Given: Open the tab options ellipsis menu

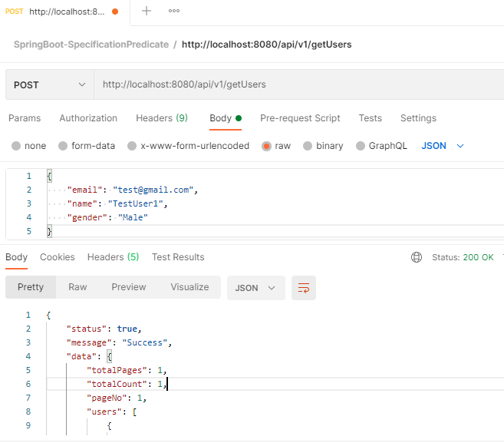Looking at the screenshot, I should [174, 11].
